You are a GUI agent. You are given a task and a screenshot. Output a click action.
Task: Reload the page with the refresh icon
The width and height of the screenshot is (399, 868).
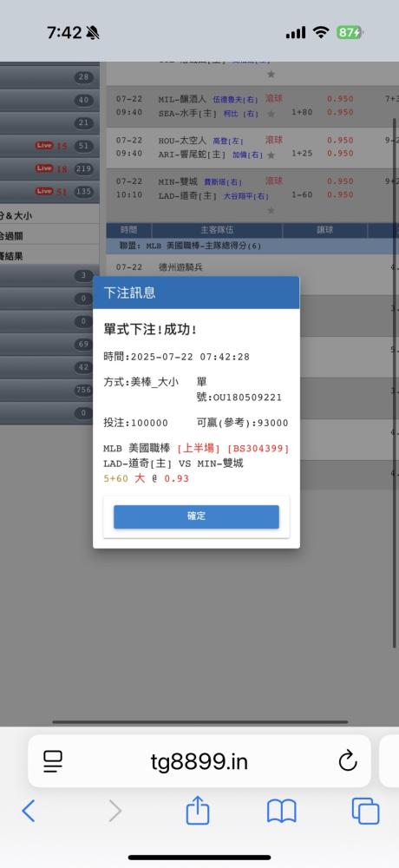[348, 761]
